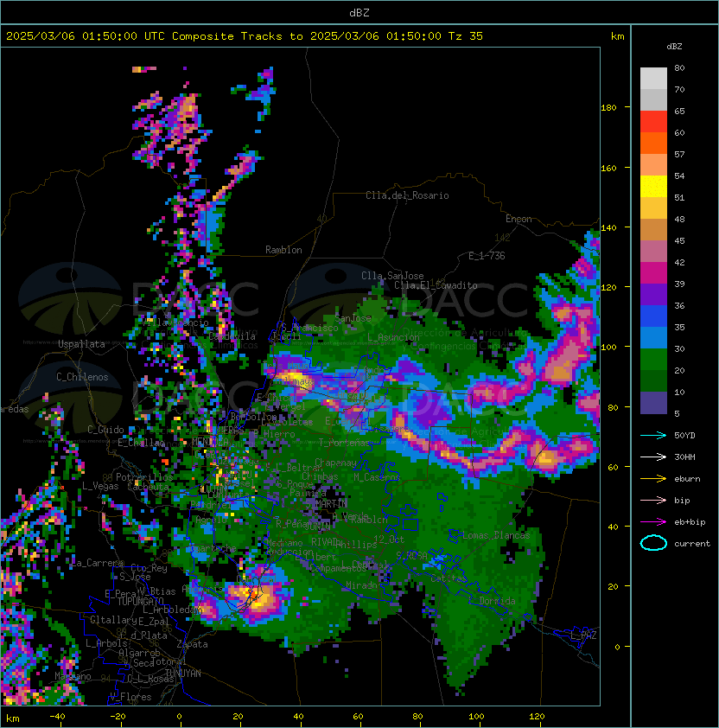Click the Cacheuta map label

(x=148, y=487)
